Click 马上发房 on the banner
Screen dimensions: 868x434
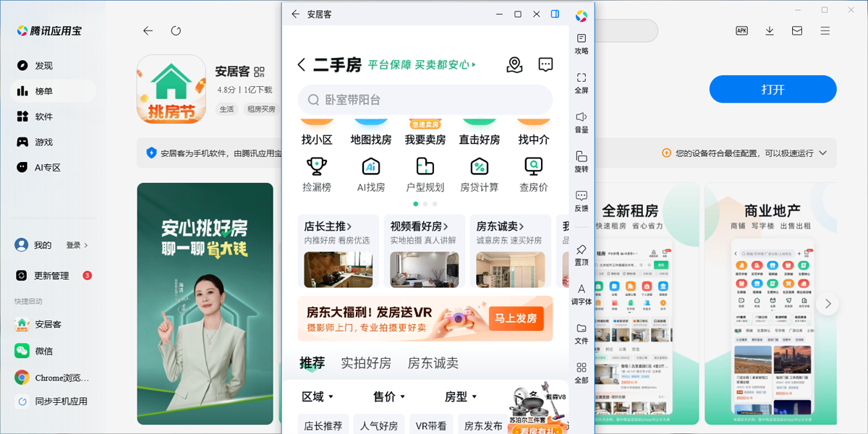pyautogui.click(x=516, y=318)
